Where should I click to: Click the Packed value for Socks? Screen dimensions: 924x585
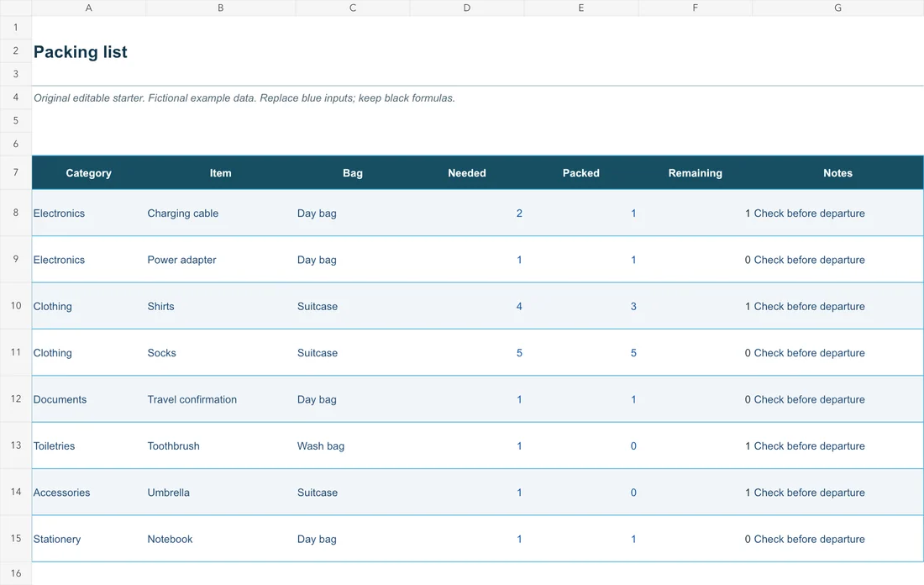tap(581, 353)
